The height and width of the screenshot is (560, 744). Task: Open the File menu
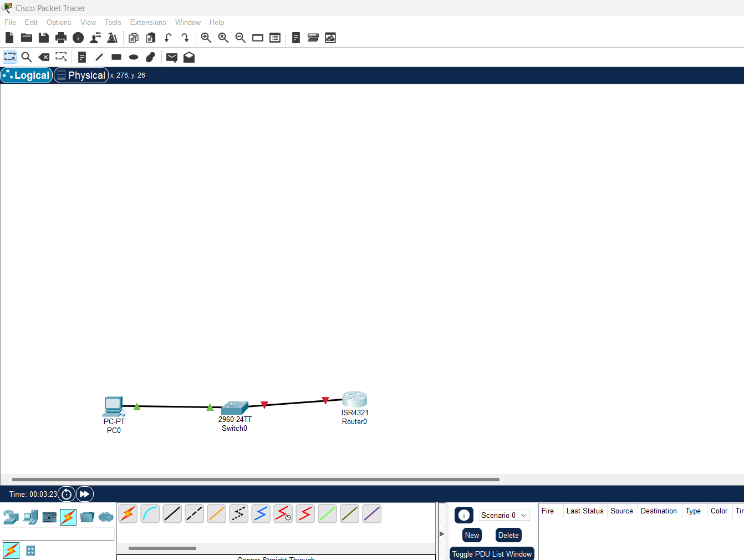(x=10, y=22)
